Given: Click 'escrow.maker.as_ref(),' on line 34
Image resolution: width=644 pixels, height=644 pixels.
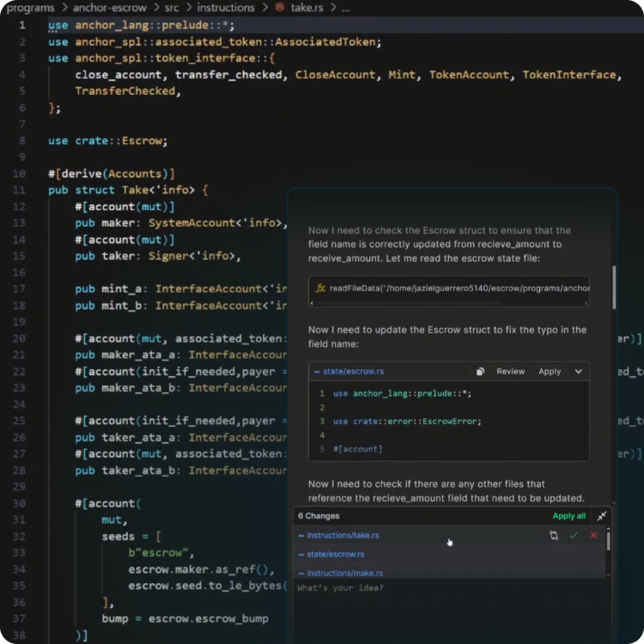Looking at the screenshot, I should (201, 569).
